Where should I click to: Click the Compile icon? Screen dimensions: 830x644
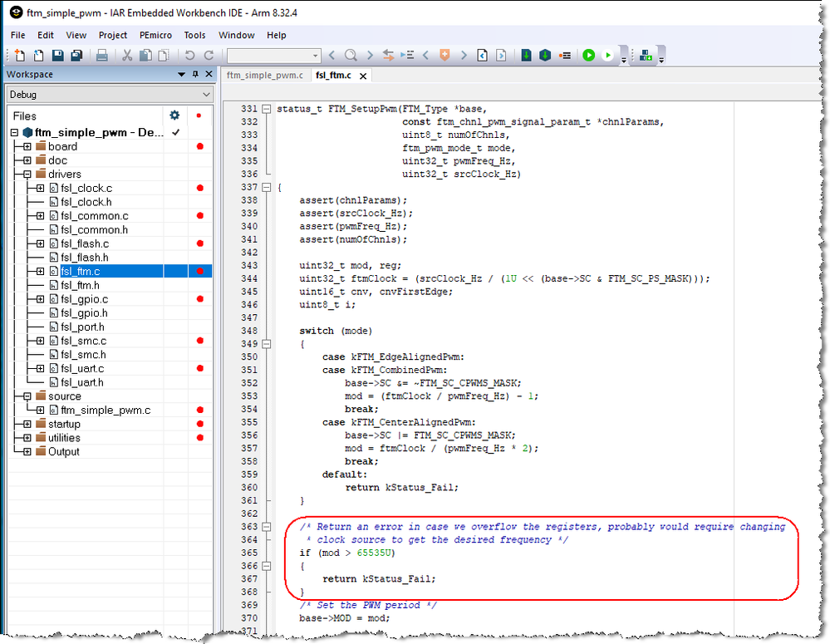(x=526, y=55)
